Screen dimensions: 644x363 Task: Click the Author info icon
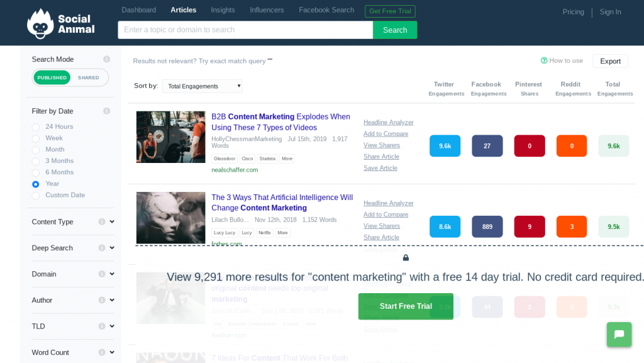tap(102, 300)
